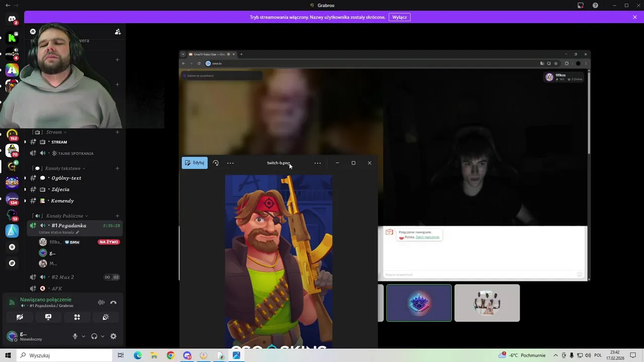The width and height of the screenshot is (644, 362).
Task: Open Discord activities launcher button
Action: 77,317
